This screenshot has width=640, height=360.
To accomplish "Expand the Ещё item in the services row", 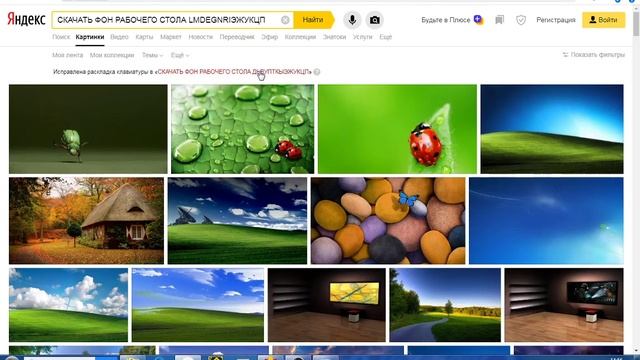I will point(385,37).
